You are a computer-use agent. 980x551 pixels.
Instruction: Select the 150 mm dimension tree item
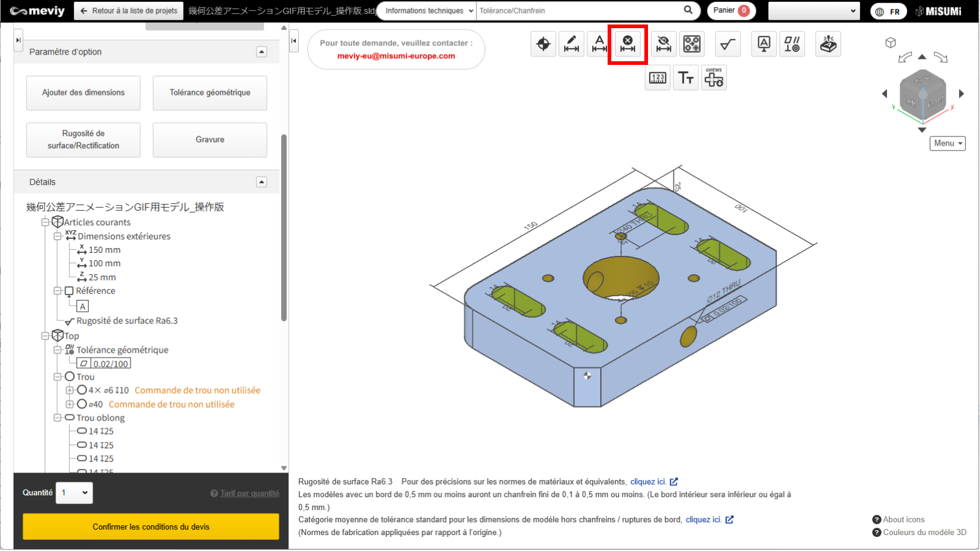pyautogui.click(x=104, y=250)
